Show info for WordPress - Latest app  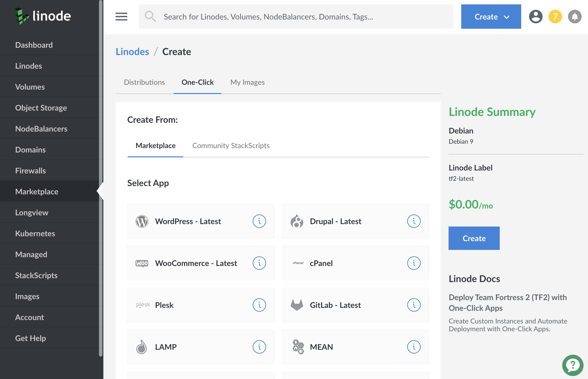tap(259, 221)
